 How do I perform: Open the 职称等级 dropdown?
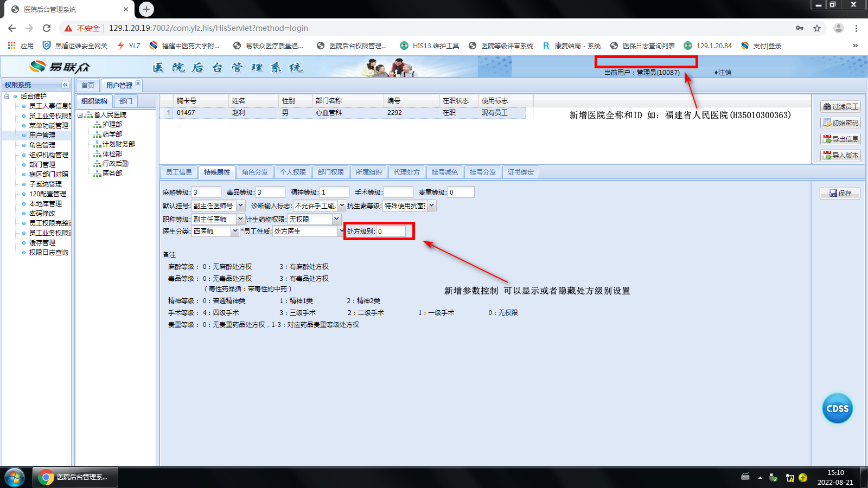[x=240, y=219]
